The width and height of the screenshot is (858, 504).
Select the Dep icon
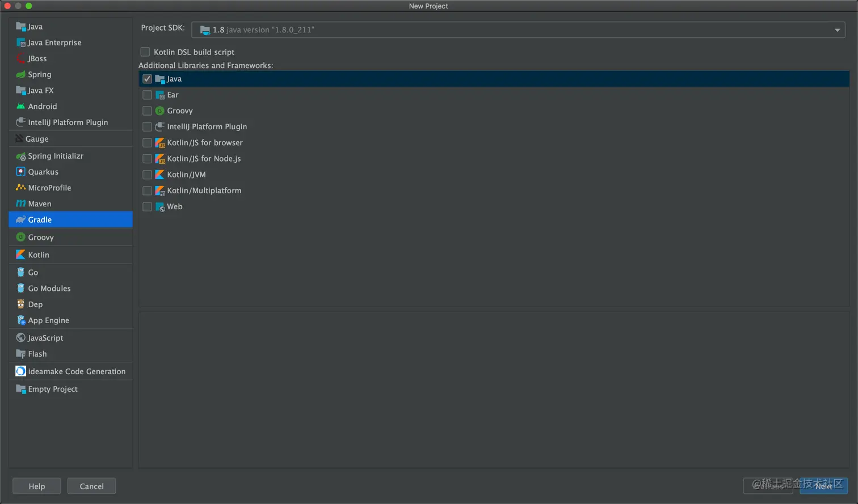tap(21, 304)
